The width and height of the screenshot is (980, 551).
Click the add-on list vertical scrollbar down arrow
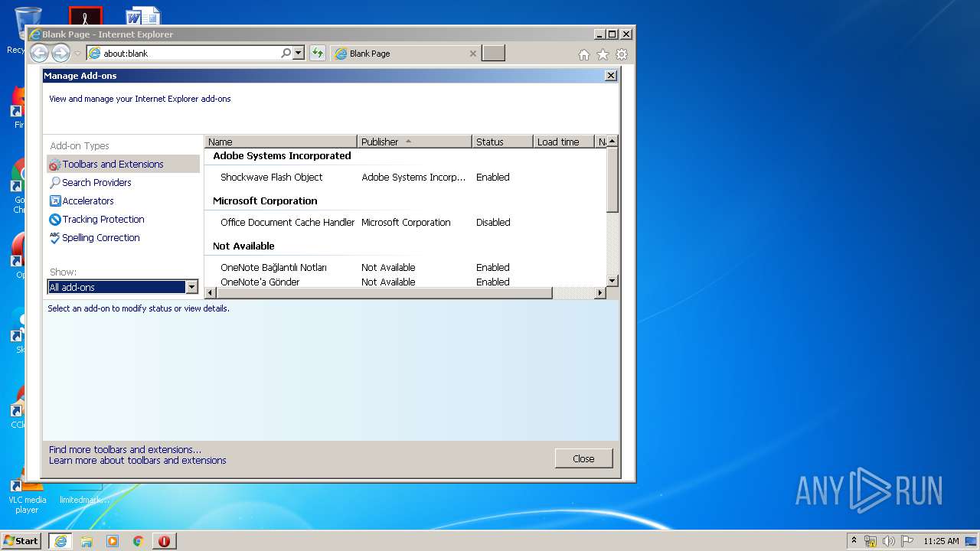coord(612,281)
